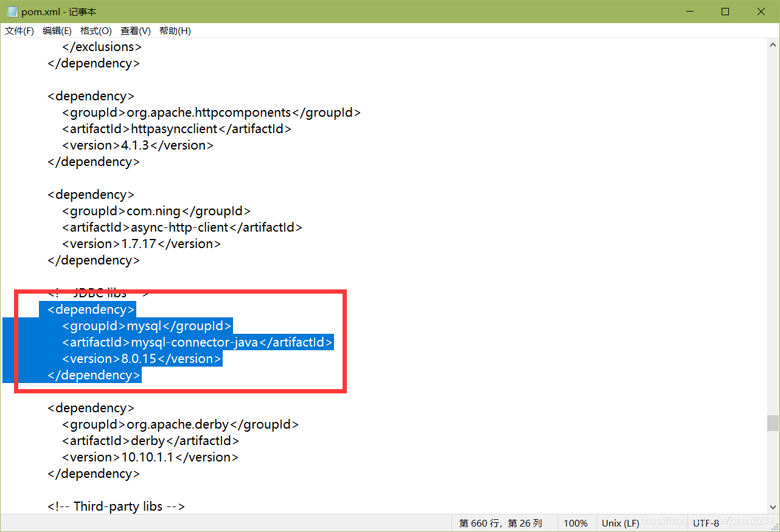Click the com.ning groupId line
This screenshot has width=780, height=532.
coord(156,211)
